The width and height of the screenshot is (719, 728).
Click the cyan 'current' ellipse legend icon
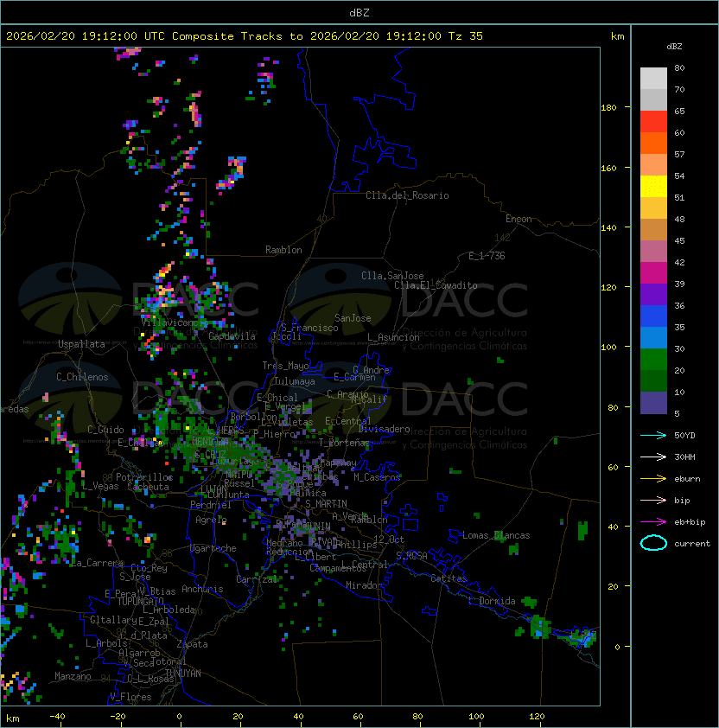coord(653,543)
